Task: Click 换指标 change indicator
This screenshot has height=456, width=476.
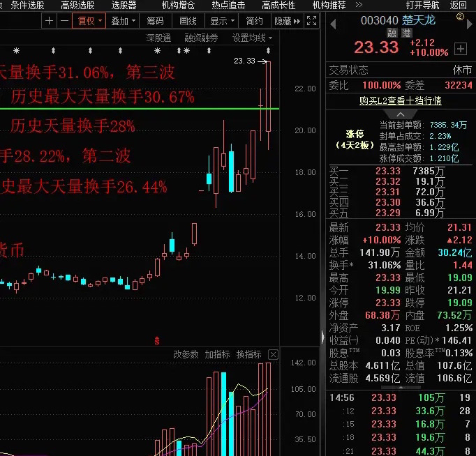Action: [x=249, y=354]
